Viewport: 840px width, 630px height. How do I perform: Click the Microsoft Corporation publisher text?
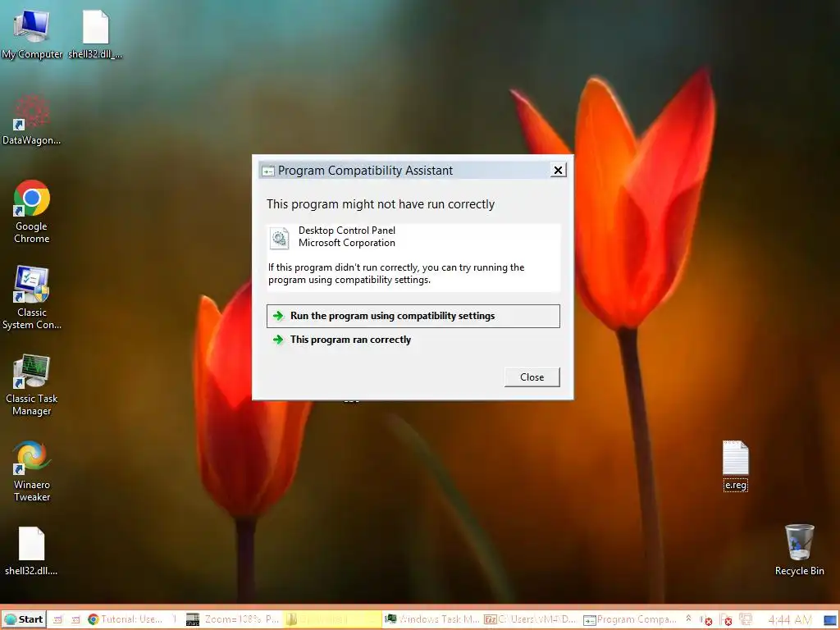[347, 243]
